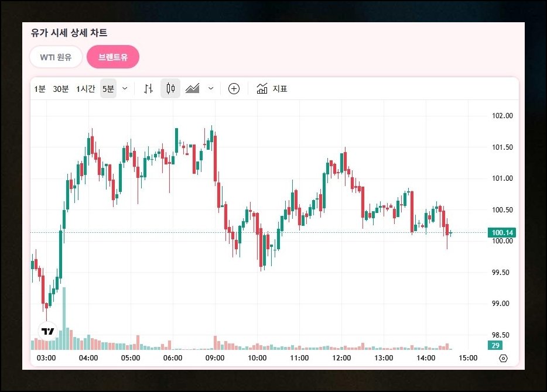
Task: Click the 03:00 time axis label
Action: click(x=46, y=358)
